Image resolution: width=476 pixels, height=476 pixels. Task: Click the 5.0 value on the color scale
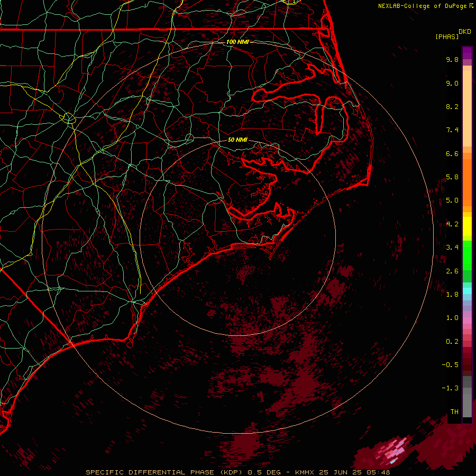tap(452, 200)
